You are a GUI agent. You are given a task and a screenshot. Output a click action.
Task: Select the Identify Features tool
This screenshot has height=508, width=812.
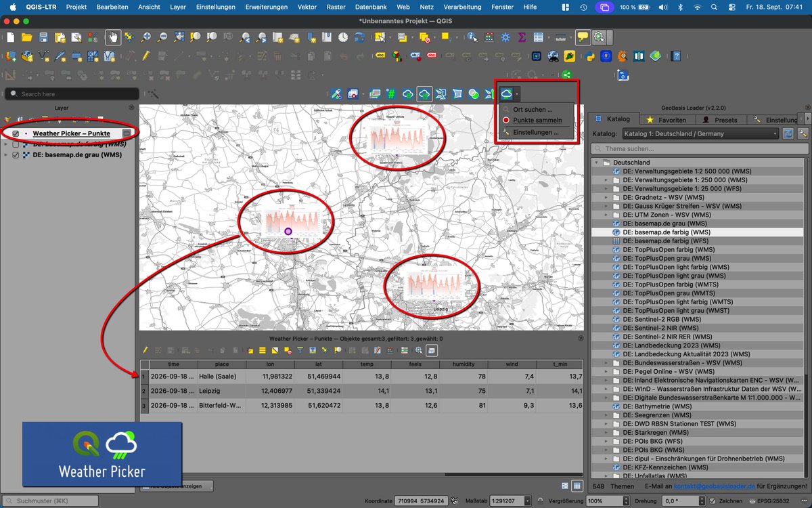472,37
